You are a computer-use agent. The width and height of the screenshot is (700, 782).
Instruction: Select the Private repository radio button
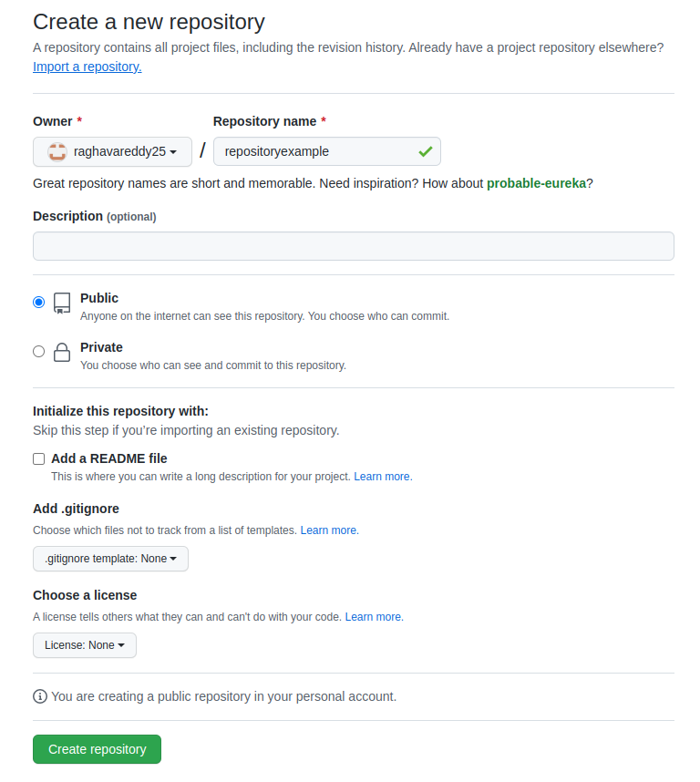tap(38, 351)
